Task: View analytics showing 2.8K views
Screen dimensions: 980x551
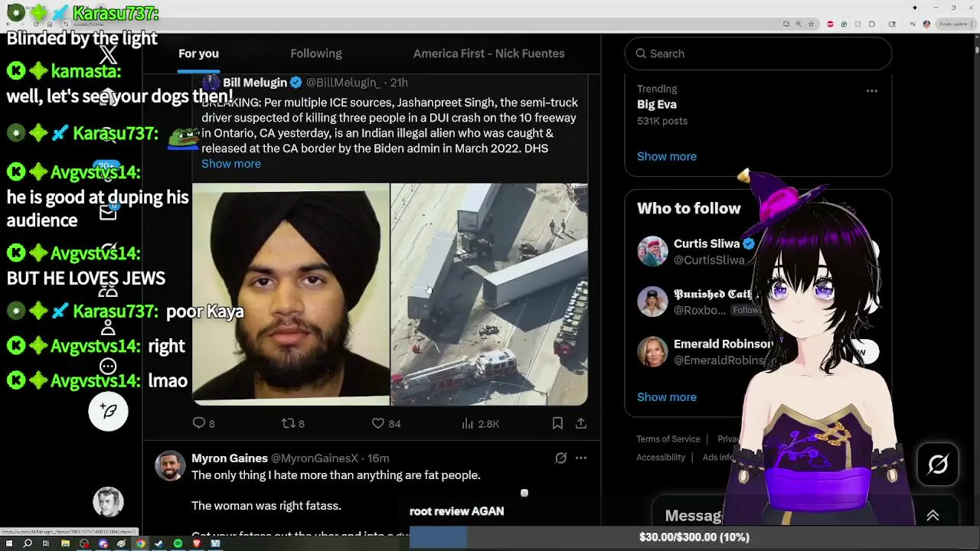Action: pos(480,423)
